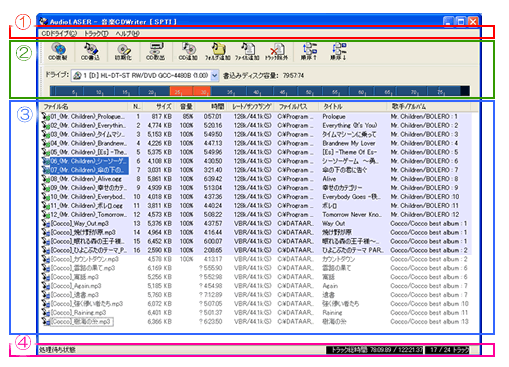
Task: Click the トラック総時間 readout in status bar
Action: (x=375, y=350)
